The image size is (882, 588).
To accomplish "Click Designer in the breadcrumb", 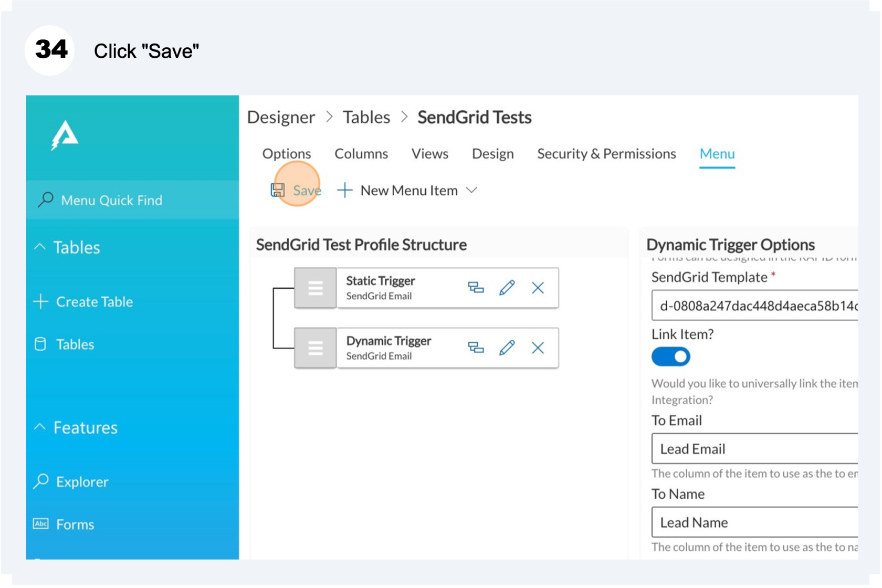I will 281,117.
